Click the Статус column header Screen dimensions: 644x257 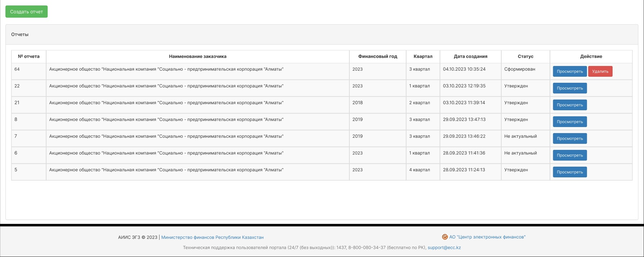[525, 56]
